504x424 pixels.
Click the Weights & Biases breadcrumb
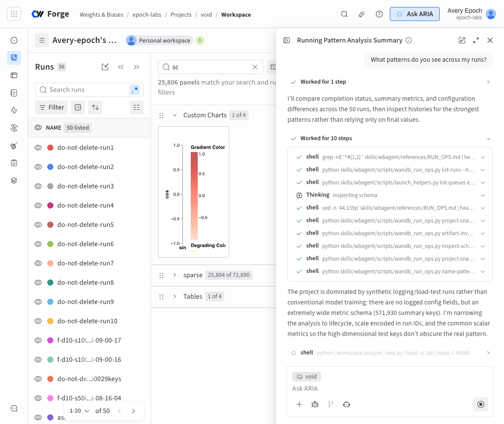101,14
